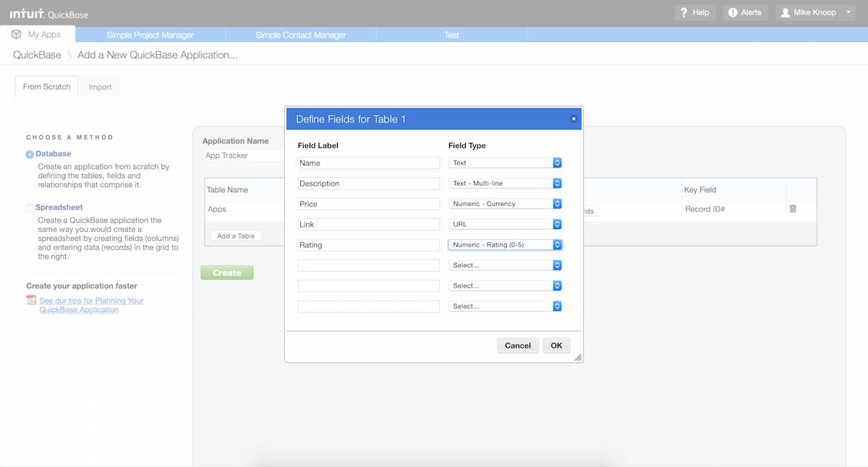Close the Define Fields dialog with X

(574, 119)
